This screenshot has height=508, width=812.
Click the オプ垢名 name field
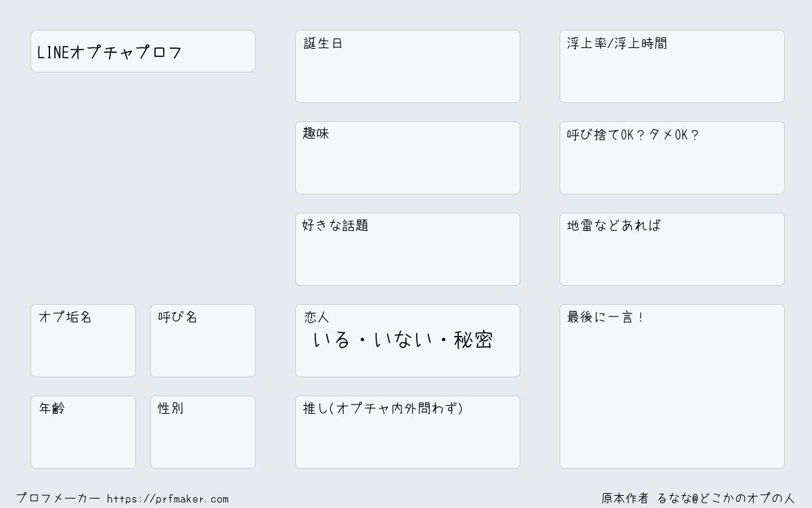[83, 341]
